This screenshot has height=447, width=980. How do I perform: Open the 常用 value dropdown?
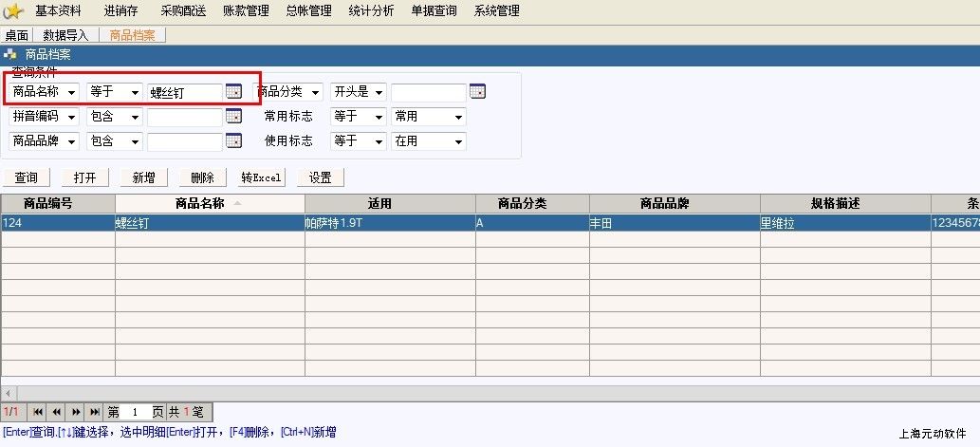(x=458, y=117)
